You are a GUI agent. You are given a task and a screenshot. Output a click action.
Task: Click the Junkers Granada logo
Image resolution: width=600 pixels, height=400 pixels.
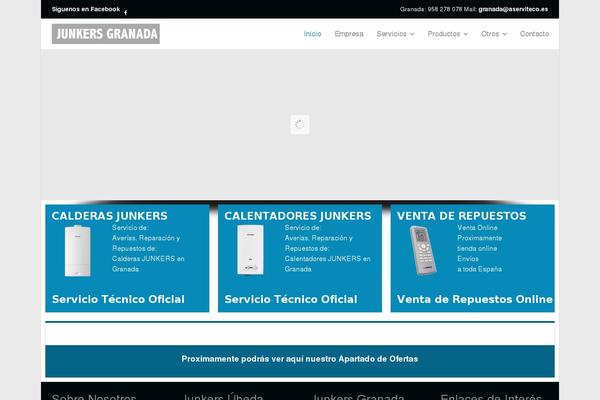(106, 34)
